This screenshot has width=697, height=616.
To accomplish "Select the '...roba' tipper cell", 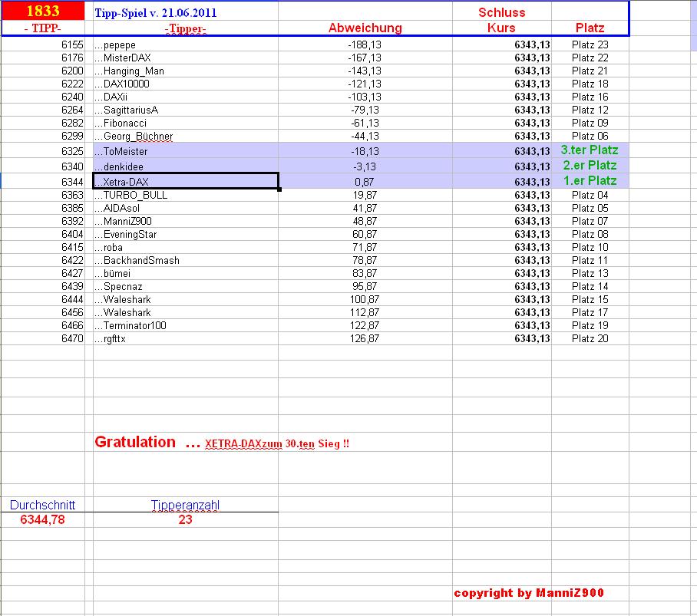I will (x=185, y=247).
